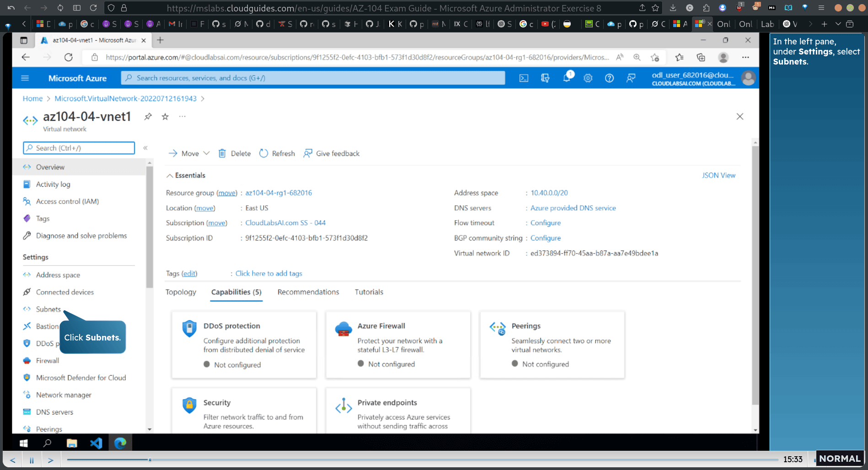Go to previous guide step
This screenshot has height=470, width=868.
coord(13,460)
